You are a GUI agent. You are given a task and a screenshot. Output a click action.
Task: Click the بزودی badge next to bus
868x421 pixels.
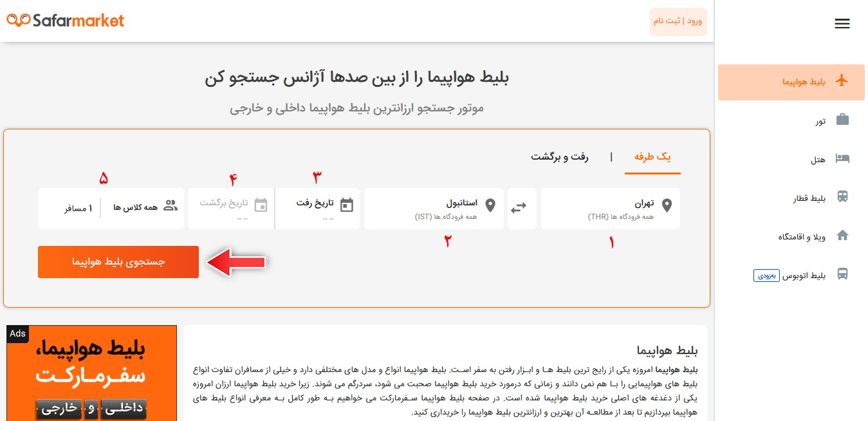tap(766, 276)
